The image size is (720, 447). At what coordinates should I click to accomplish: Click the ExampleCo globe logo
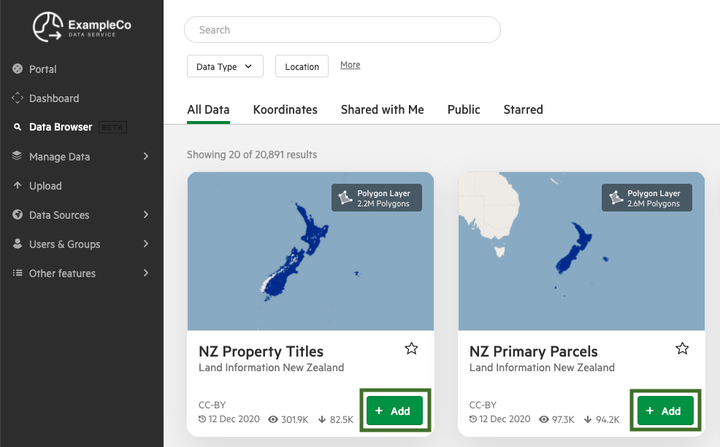pyautogui.click(x=48, y=27)
